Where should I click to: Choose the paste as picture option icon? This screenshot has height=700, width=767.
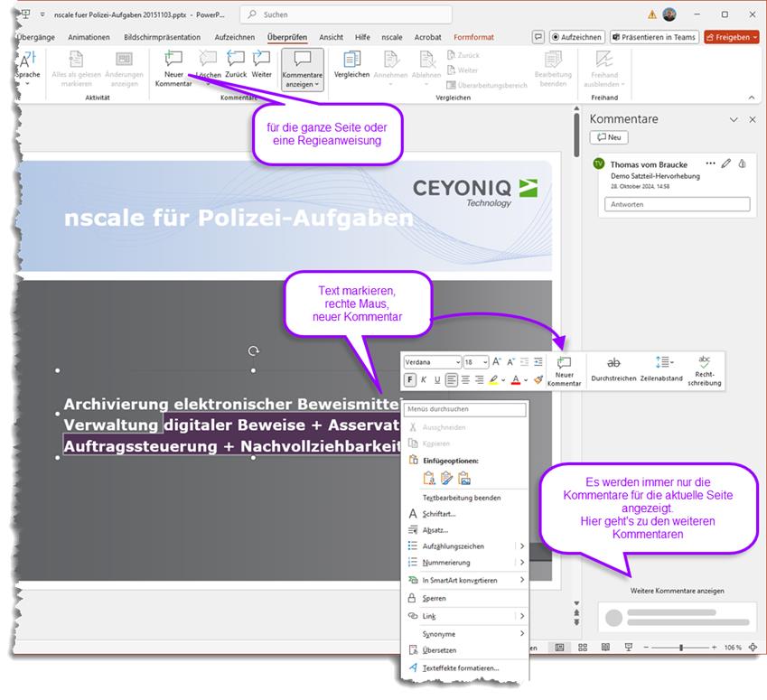click(x=464, y=479)
